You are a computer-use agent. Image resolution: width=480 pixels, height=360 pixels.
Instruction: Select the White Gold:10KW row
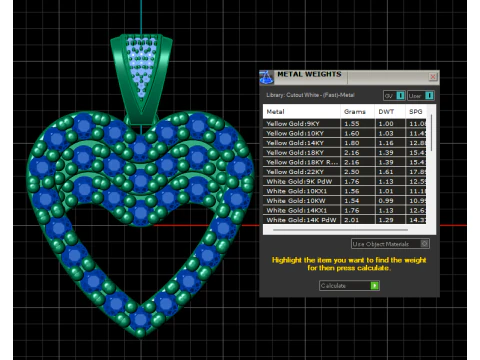(x=345, y=201)
